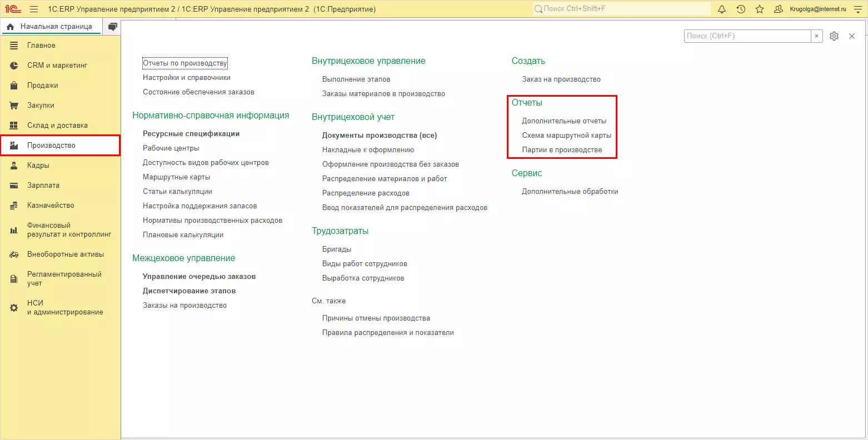Open Выработка сотрудников link

(x=363, y=278)
